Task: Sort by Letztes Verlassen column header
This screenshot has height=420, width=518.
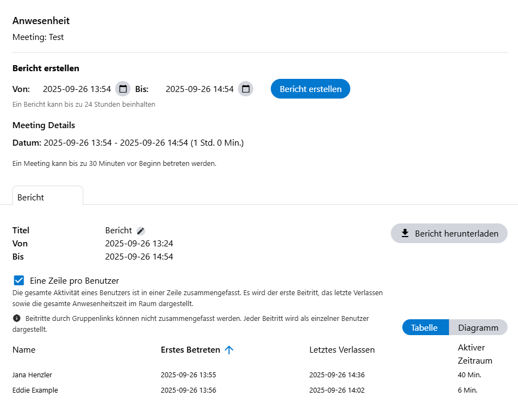Action: pyautogui.click(x=342, y=349)
